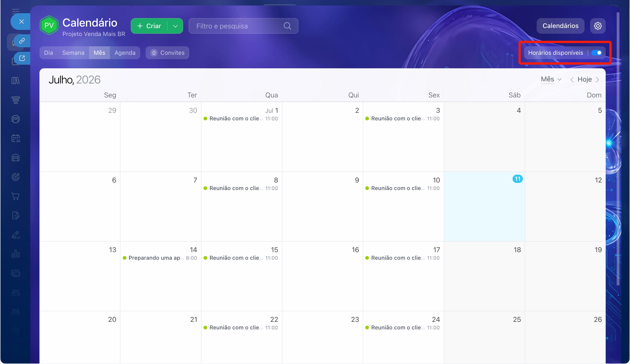
Task: Click day number 6 Monday cell
Action: [x=114, y=180]
